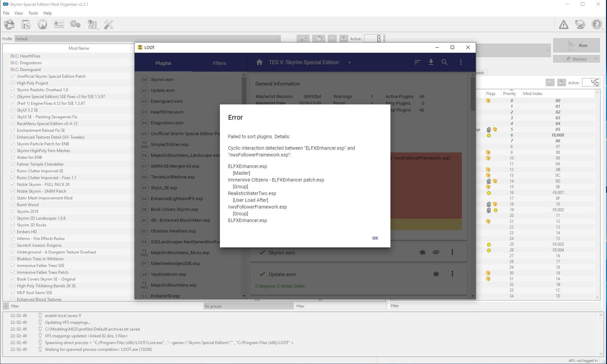Open the Profile dropdown showing Default
607x364 pixels.
pos(277,39)
